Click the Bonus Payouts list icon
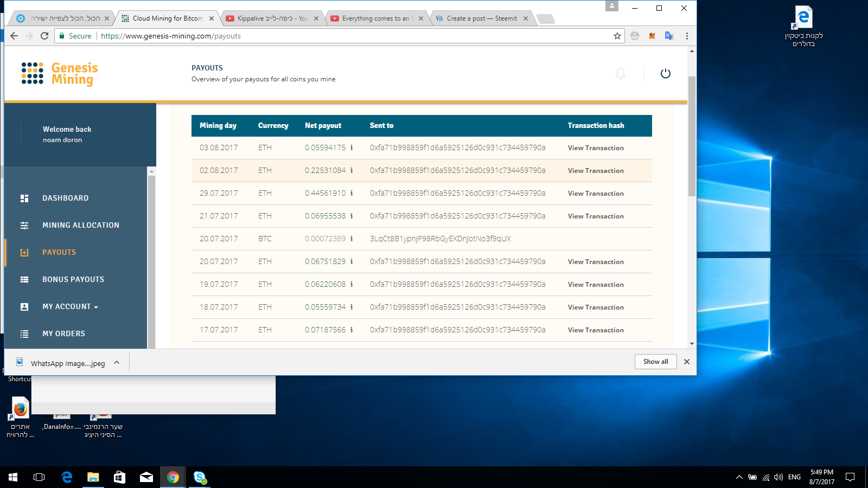Screen dimensions: 868x488 pyautogui.click(x=24, y=280)
